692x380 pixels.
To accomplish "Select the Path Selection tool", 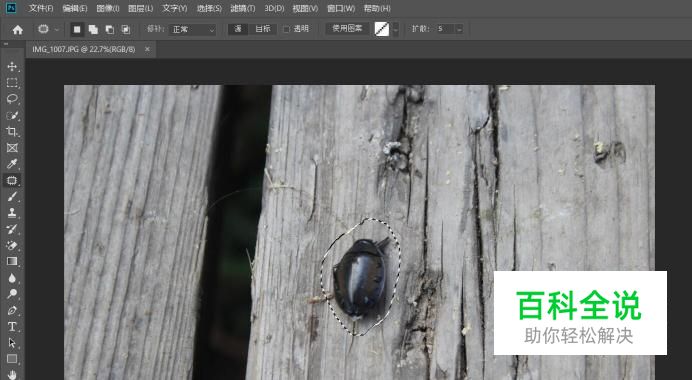I will click(x=12, y=342).
